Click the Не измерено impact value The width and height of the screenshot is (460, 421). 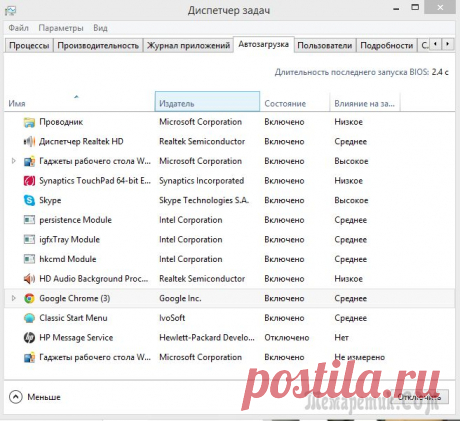pyautogui.click(x=359, y=357)
